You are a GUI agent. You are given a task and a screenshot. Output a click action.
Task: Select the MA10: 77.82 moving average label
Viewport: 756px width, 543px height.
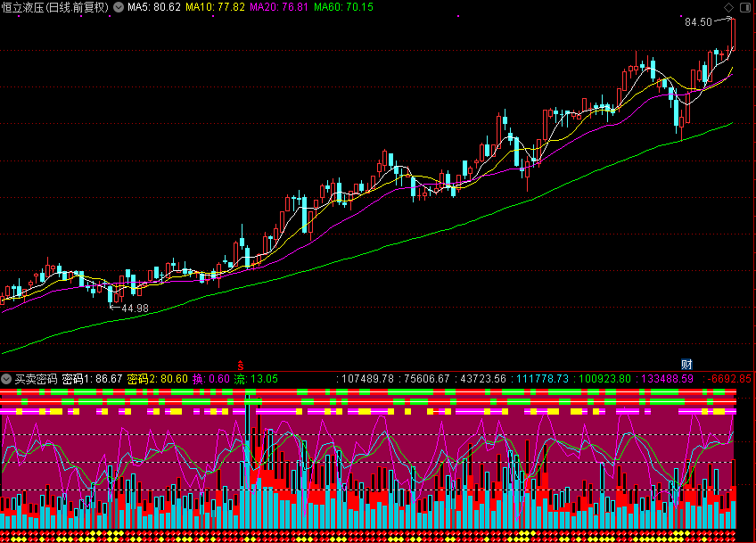click(215, 7)
